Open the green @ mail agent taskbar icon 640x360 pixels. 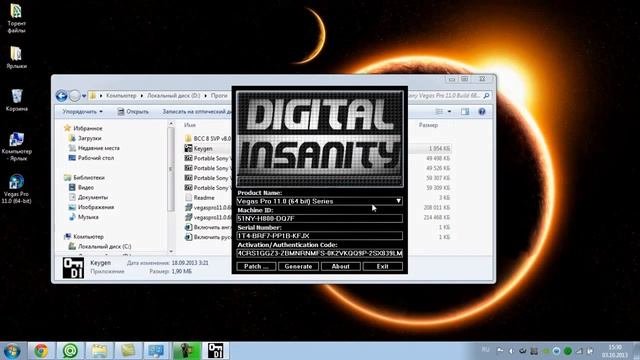click(70, 351)
